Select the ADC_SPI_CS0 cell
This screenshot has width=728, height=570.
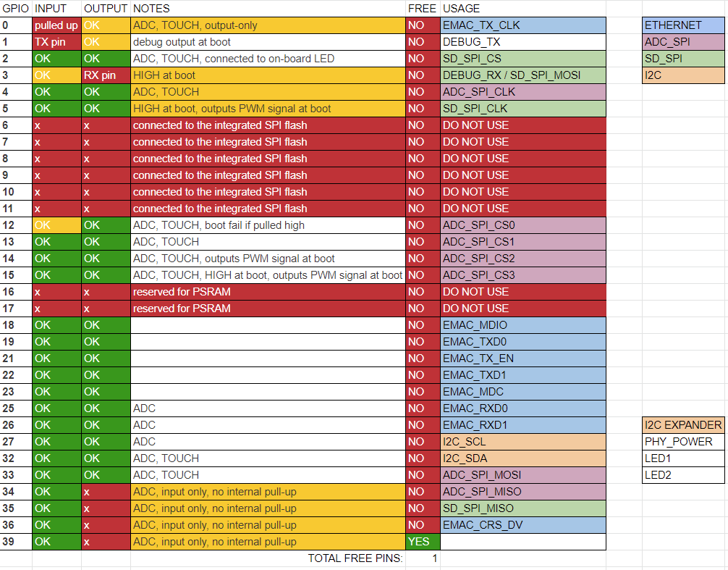click(x=522, y=225)
